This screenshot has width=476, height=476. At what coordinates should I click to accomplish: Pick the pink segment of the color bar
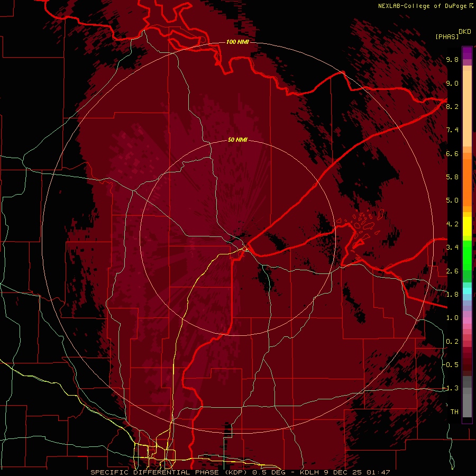pos(467,320)
